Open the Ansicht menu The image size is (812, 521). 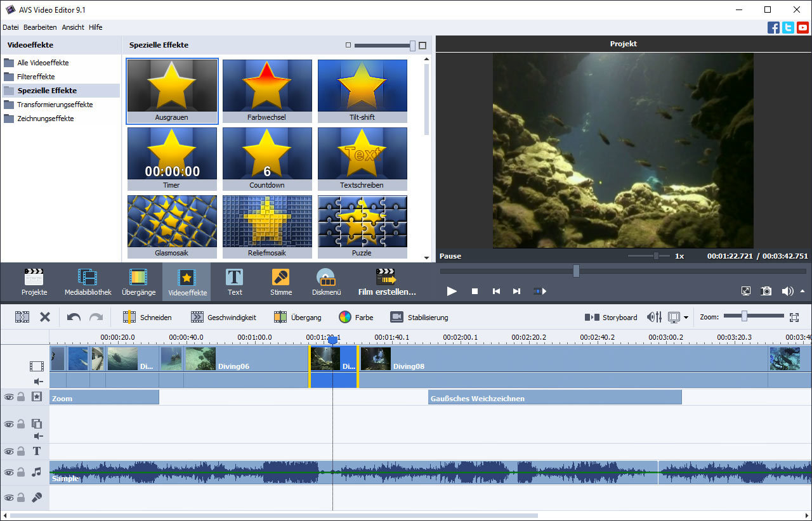[x=73, y=27]
